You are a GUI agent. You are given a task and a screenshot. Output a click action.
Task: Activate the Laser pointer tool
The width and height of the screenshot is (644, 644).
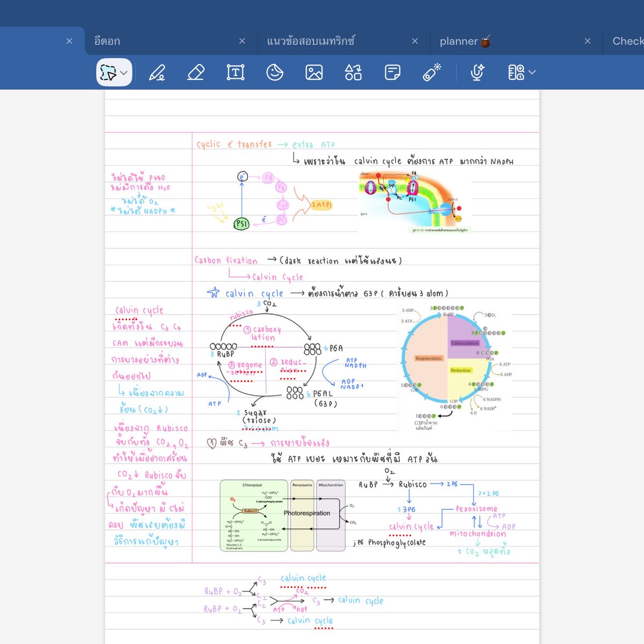point(432,72)
